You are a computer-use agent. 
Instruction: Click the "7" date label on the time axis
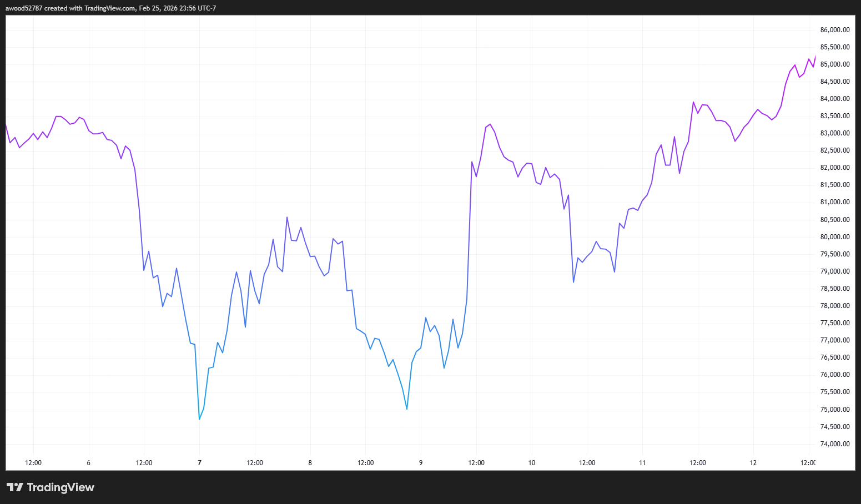pos(199,462)
